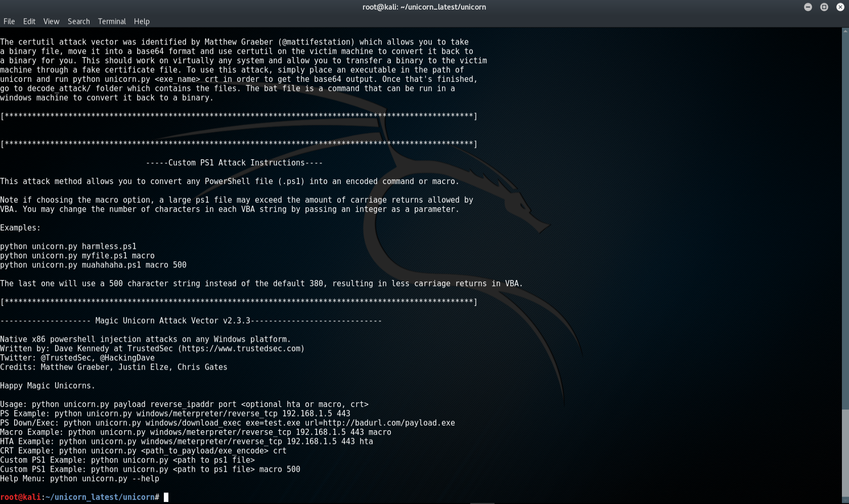Click 'python unicorn.py myfile.ps1 macro' line
Screen dimensions: 849x504
[77, 255]
